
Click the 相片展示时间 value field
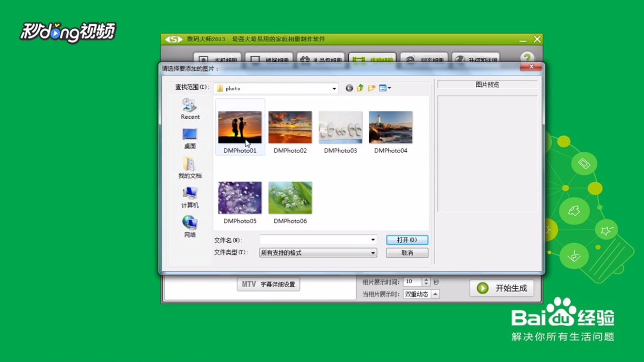413,282
